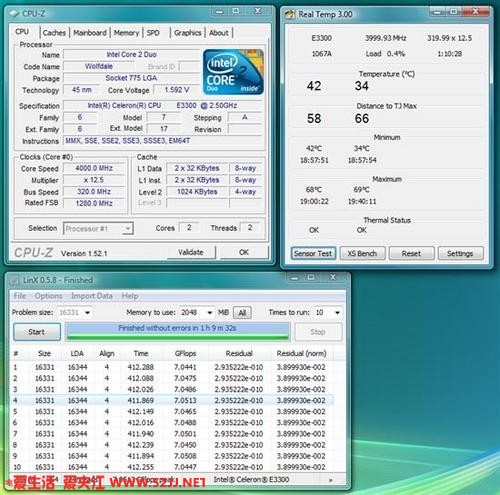This screenshot has width=500, height=495.
Task: Select LinX result row 6 with 7.0488 GFlops
Action: (172, 423)
